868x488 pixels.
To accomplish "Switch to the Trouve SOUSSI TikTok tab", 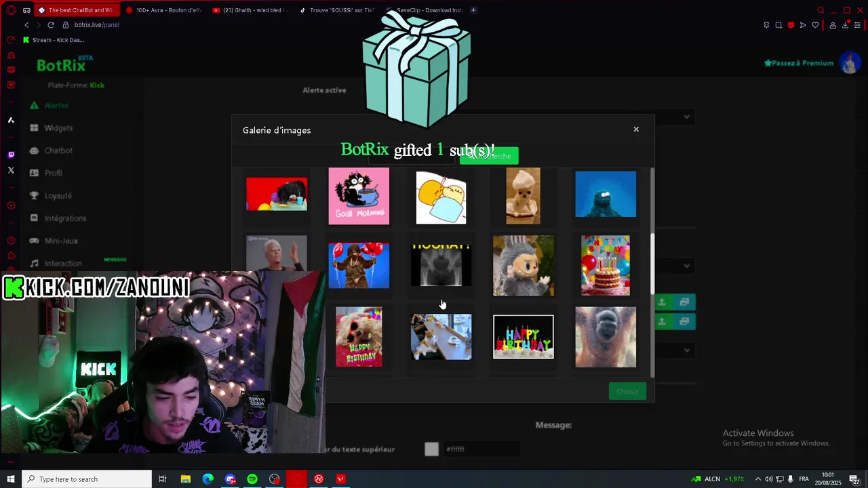I will [x=336, y=10].
